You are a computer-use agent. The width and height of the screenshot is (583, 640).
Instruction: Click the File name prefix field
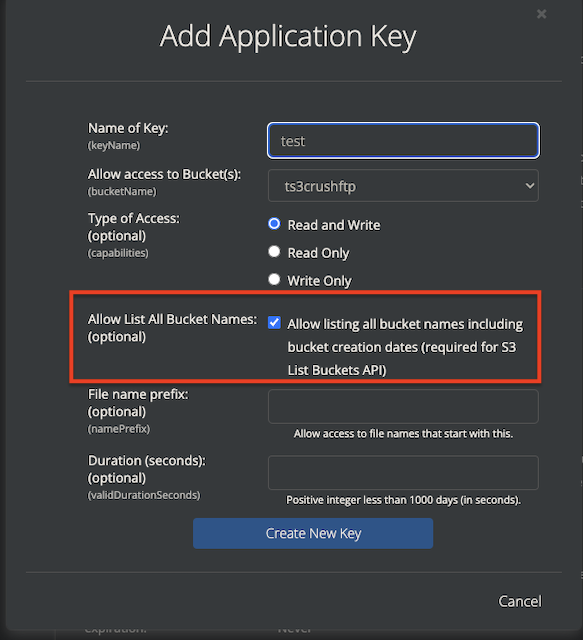click(x=403, y=407)
